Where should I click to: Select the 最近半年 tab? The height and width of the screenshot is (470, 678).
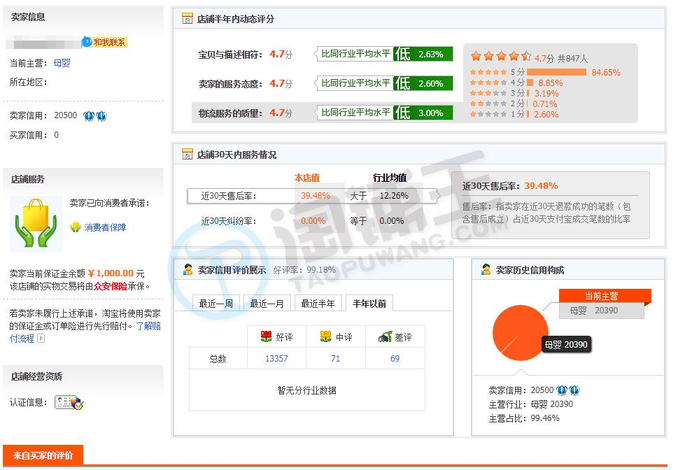click(x=318, y=303)
